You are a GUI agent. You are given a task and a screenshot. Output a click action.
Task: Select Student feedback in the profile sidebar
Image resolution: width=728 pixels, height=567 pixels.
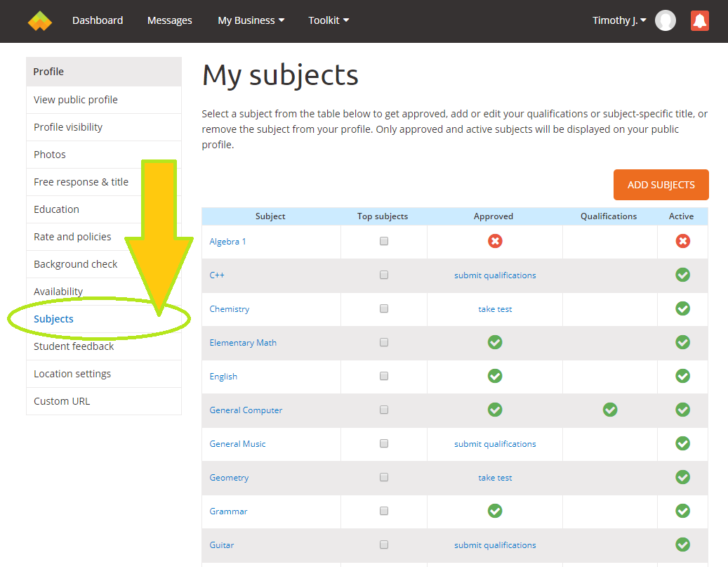(x=74, y=346)
